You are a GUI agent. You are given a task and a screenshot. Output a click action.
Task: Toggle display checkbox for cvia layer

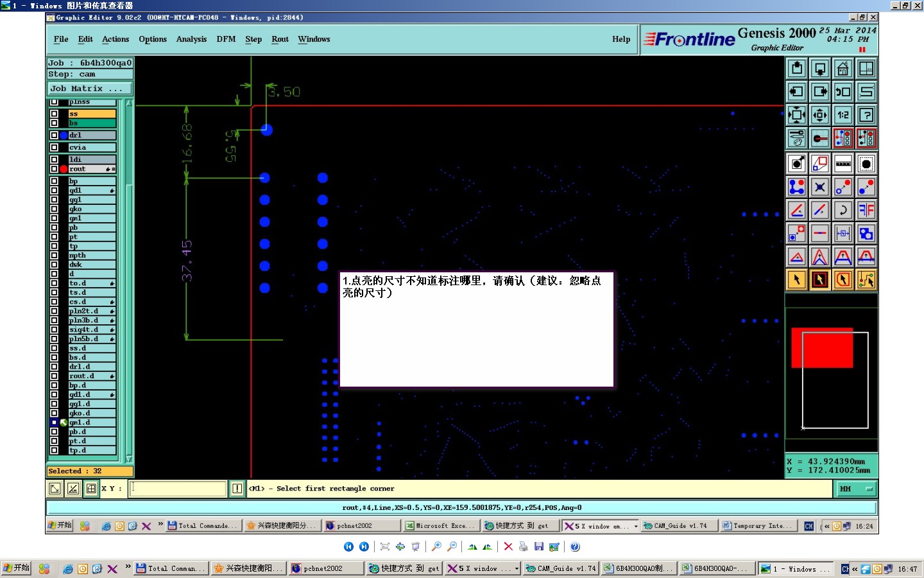click(54, 147)
